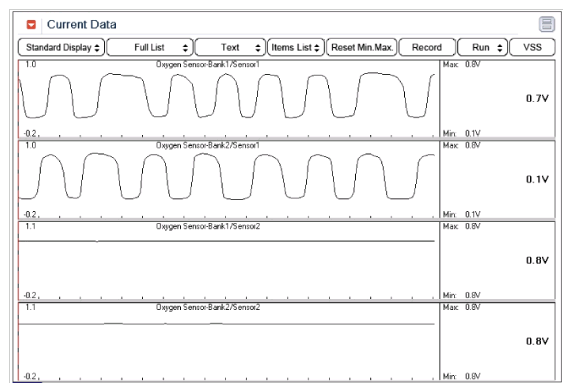
Task: Select the Oxygen Sensor-Bank2/Sensor2 graph label
Action: 208,307
